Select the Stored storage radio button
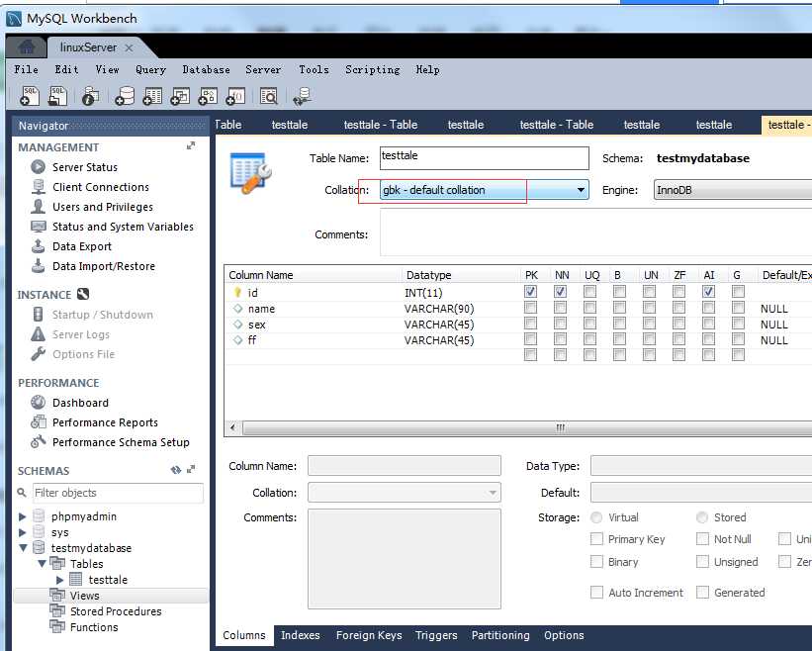 (702, 516)
